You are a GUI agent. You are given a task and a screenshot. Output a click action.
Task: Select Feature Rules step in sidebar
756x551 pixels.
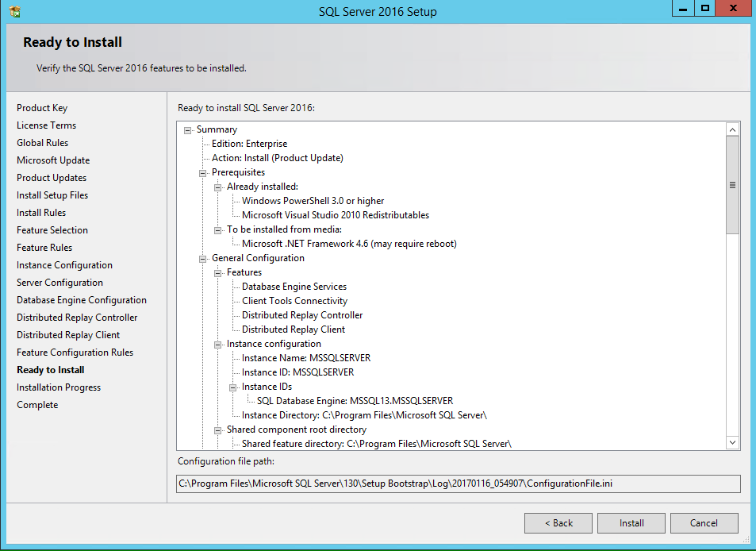tap(44, 248)
